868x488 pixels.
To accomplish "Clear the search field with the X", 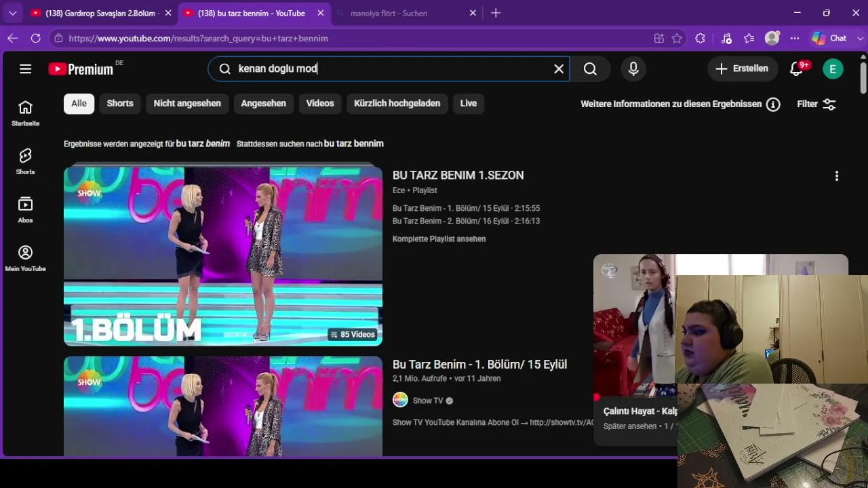I will (x=559, y=68).
